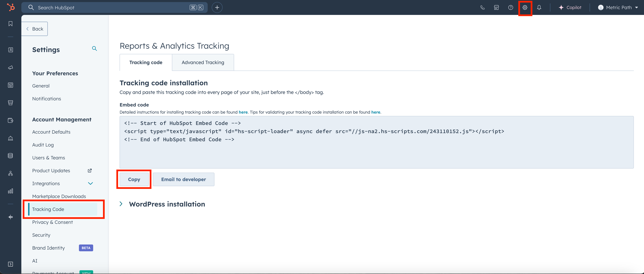Viewport: 644px width, 274px height.
Task: Open the Help question mark icon
Action: (x=511, y=7)
